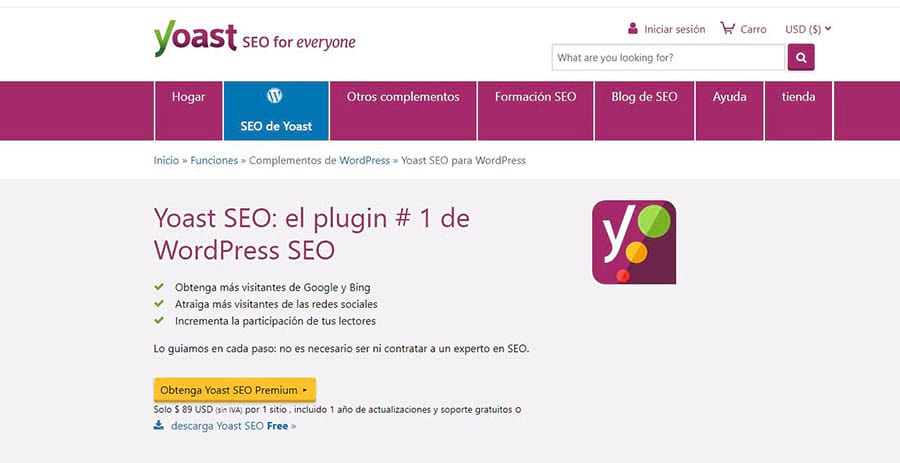Viewport: 900px width, 463px height.
Task: Open the Funciones breadcrumb link
Action: tap(214, 160)
